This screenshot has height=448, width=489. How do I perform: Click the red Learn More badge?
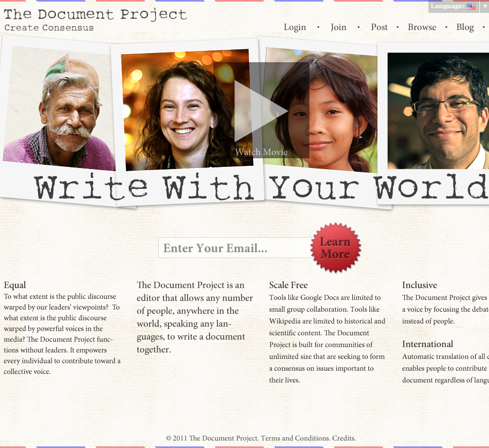click(x=336, y=248)
